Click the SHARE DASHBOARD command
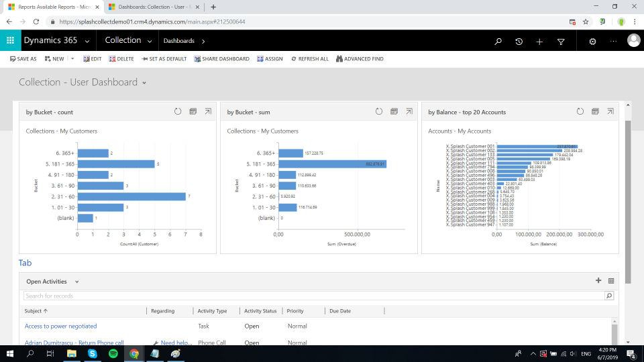 click(x=221, y=59)
